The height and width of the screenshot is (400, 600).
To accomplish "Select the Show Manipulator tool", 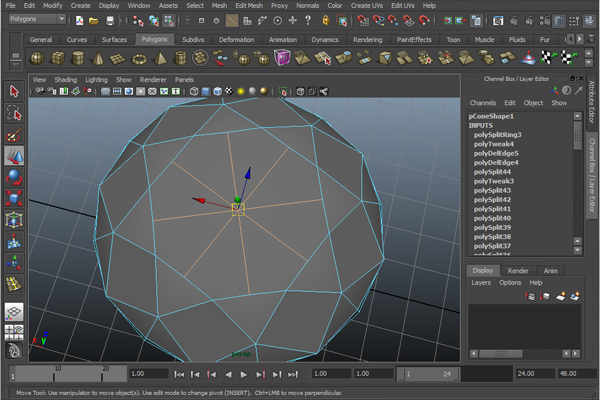I will tap(14, 263).
